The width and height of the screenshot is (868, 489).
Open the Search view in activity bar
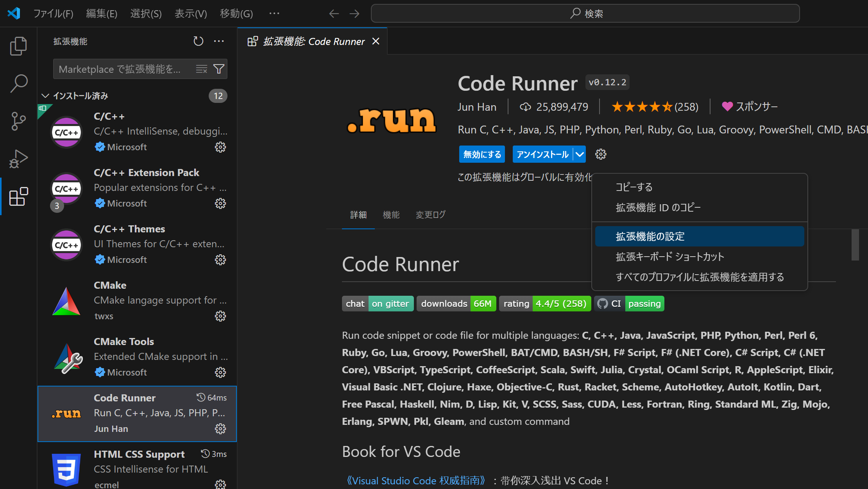18,83
